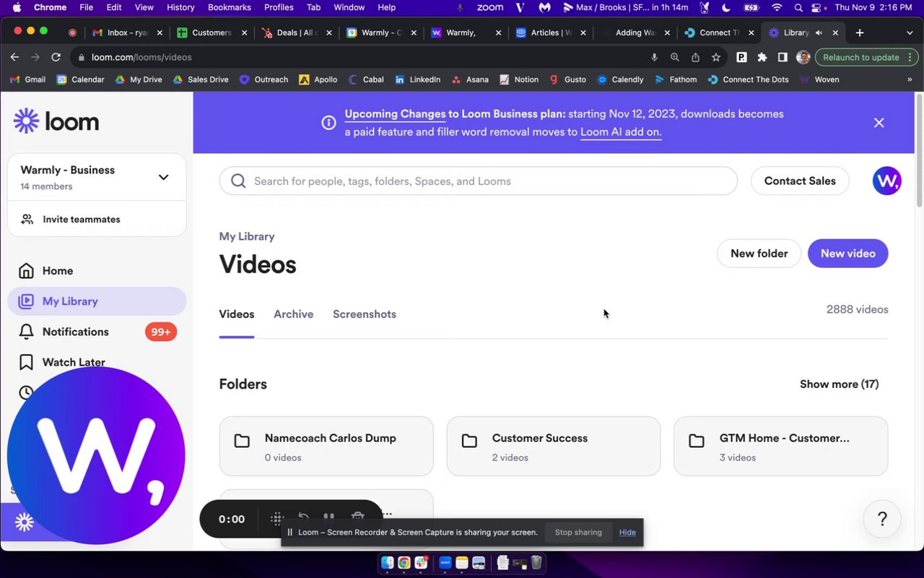Screen dimensions: 924x578
Task: Go back with the browser back arrow
Action: (x=14, y=57)
